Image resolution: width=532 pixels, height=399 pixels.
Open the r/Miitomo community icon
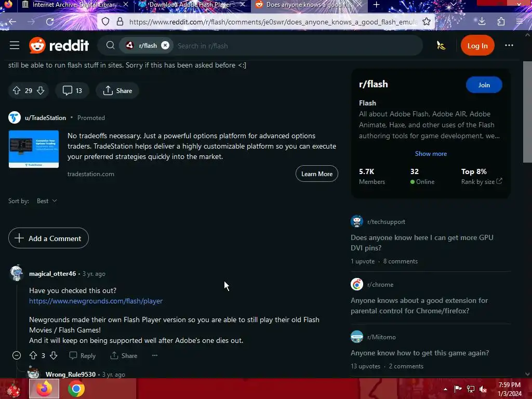(356, 337)
